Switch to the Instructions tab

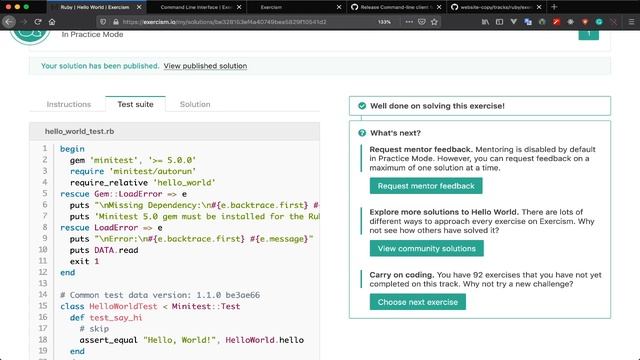69,104
